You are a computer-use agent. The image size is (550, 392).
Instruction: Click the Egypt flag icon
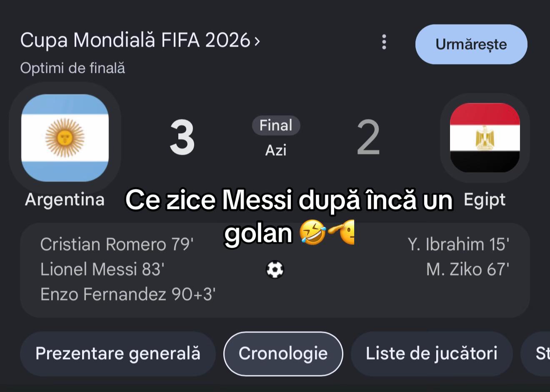click(485, 138)
